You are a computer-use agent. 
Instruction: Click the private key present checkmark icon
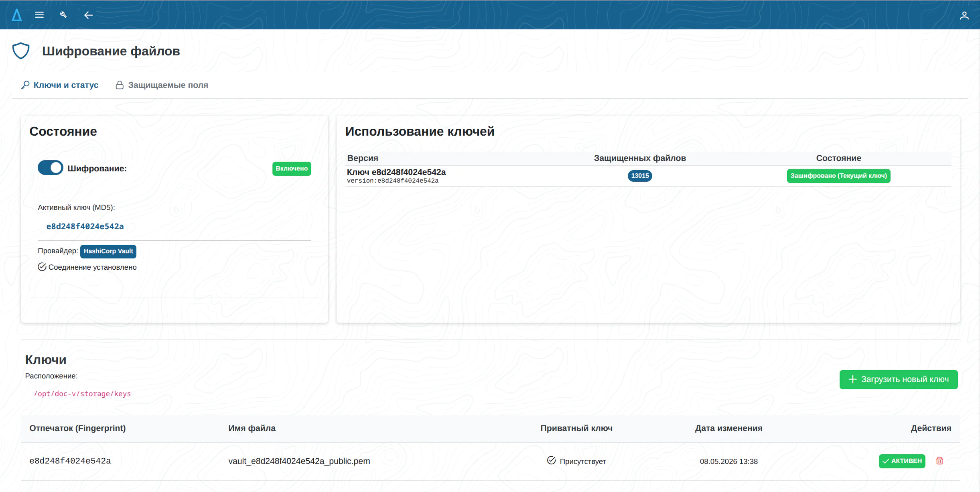click(x=552, y=460)
